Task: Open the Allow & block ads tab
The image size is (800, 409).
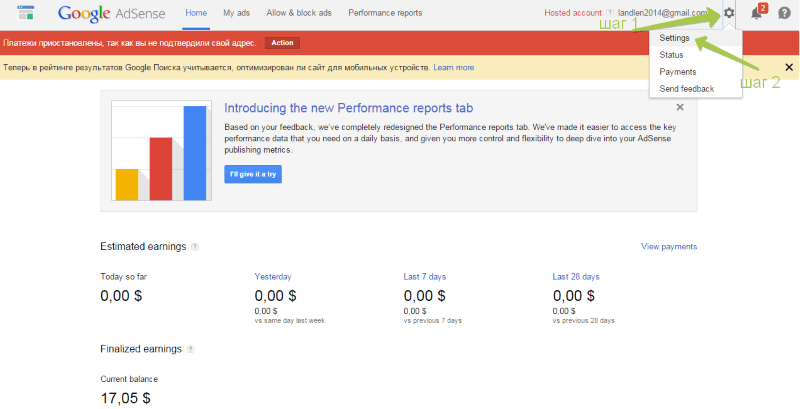Action: pyautogui.click(x=299, y=13)
